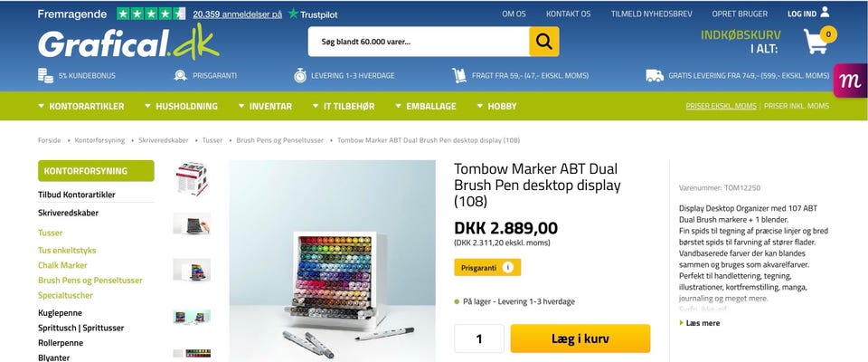This screenshot has height=362, width=868.
Task: Switch prices to Priser ekskl. moms
Action: [721, 106]
